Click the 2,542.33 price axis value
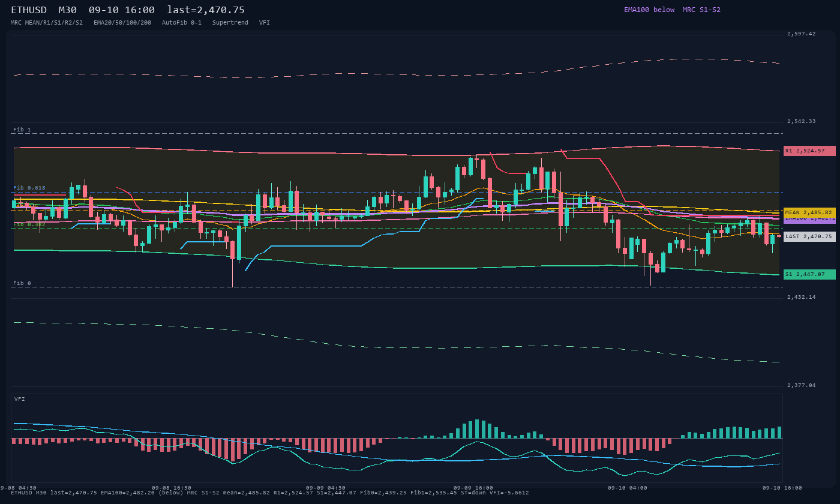This screenshot has width=840, height=504. pos(802,121)
